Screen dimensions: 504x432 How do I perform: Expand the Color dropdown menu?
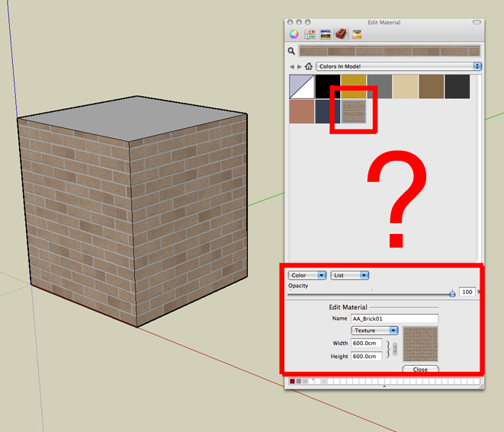(x=307, y=275)
